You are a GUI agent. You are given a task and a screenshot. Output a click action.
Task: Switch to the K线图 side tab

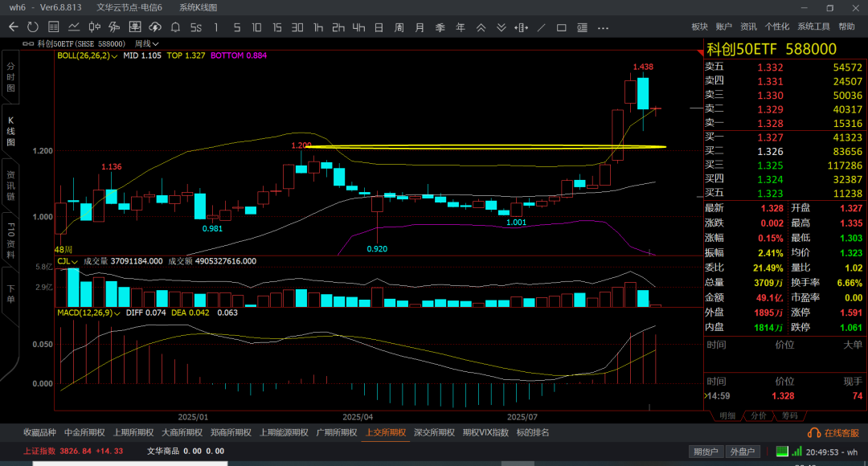[10, 131]
